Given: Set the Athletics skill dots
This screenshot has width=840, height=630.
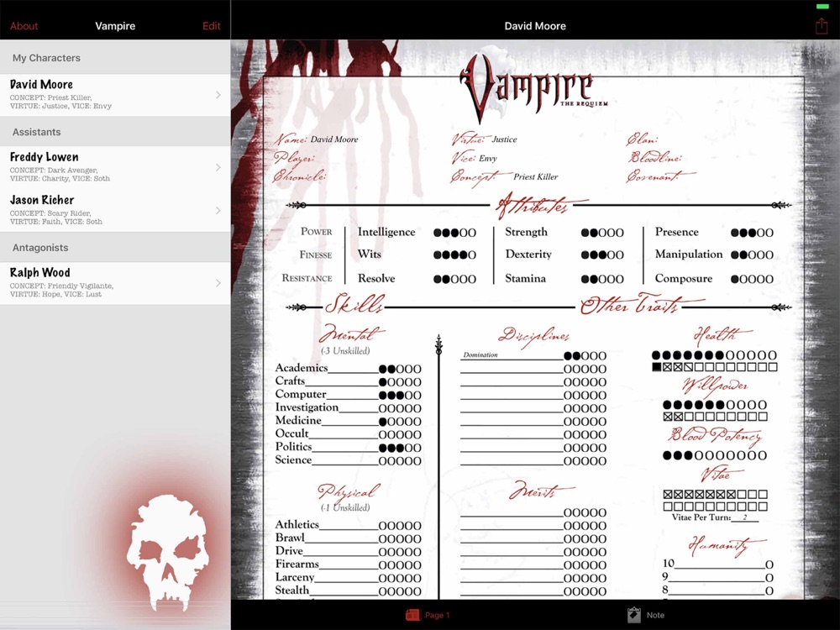Looking at the screenshot, I should point(400,526).
